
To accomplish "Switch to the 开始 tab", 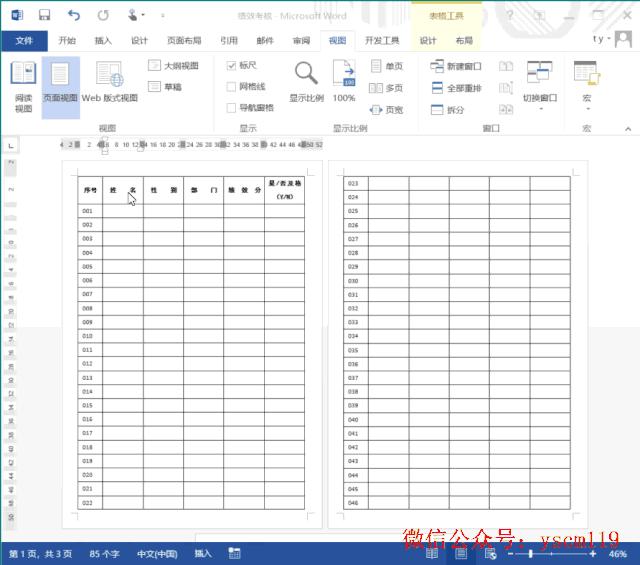I will (67, 40).
